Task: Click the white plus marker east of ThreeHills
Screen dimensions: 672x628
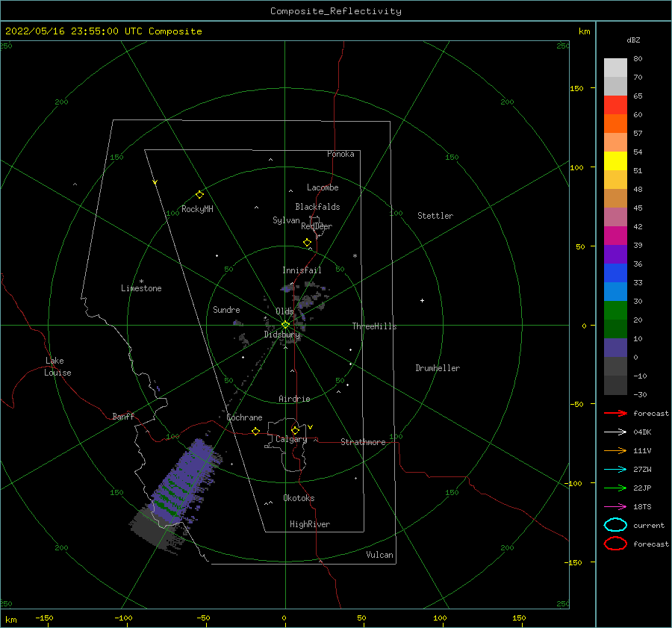Action: [x=422, y=300]
